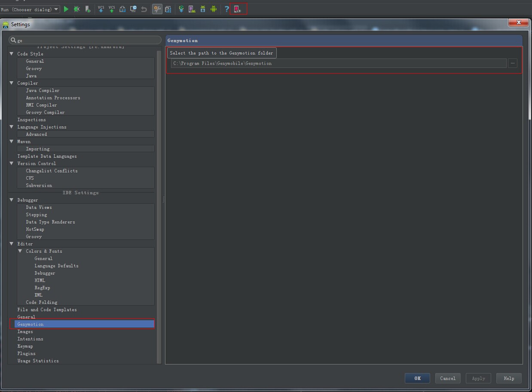The image size is (532, 392).
Task: Open the Genymotion device manager icon
Action: coord(238,9)
